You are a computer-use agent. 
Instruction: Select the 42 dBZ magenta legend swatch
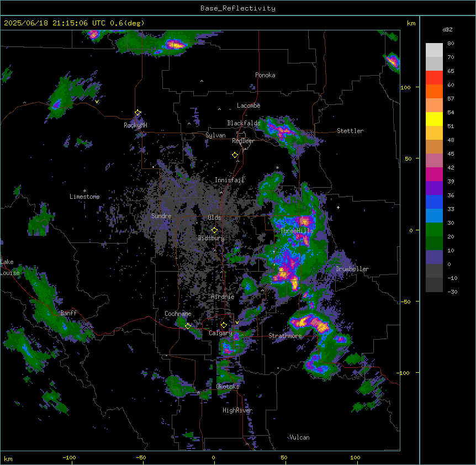tap(434, 174)
